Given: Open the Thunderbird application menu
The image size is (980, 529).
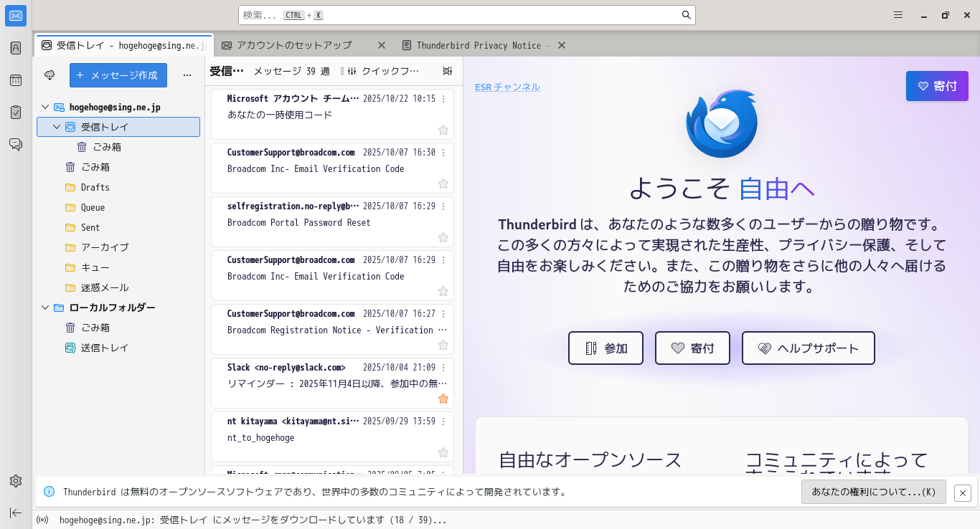Looking at the screenshot, I should pos(898,15).
